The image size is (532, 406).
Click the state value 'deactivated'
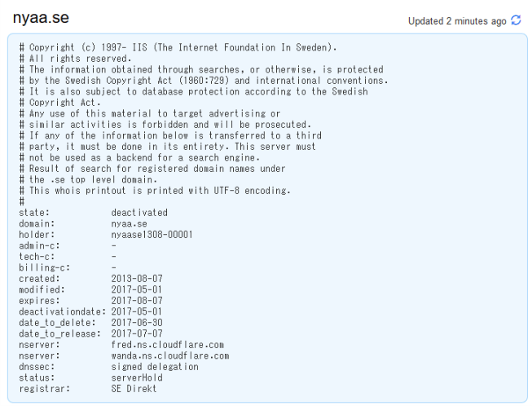tap(139, 212)
